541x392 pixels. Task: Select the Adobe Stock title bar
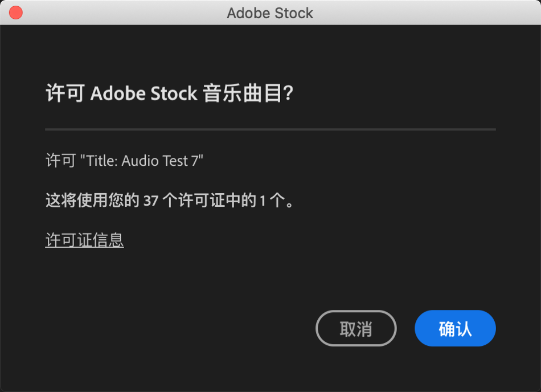(270, 13)
